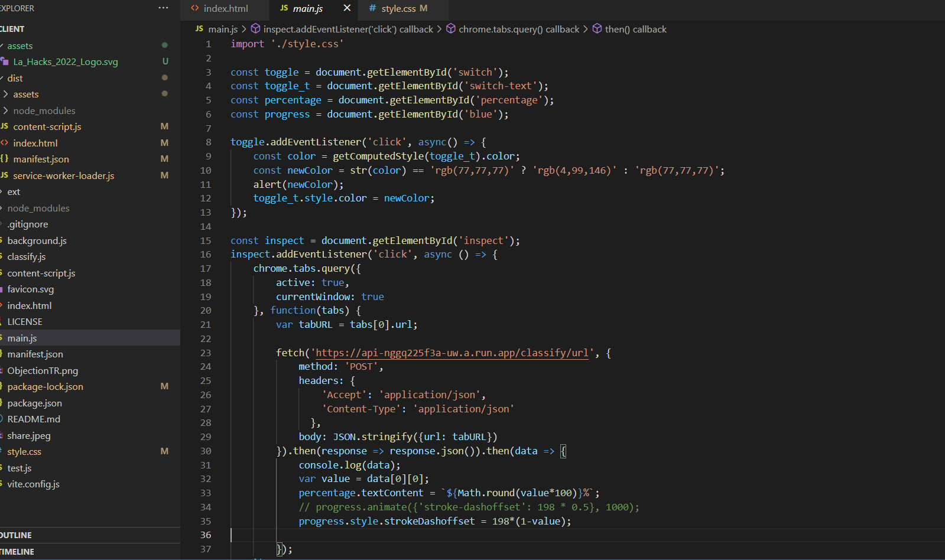This screenshot has width=945, height=560.
Task: Click the 'currentWindow: true' line
Action: click(330, 297)
